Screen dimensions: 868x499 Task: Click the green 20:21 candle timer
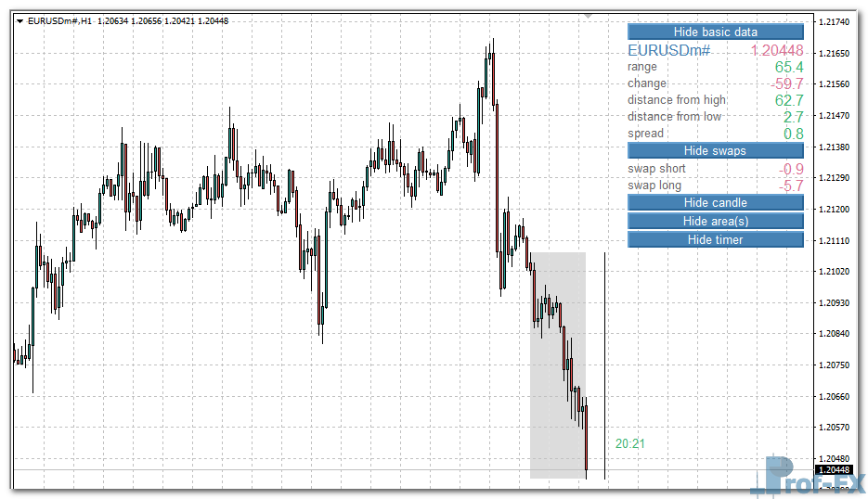coord(629,444)
